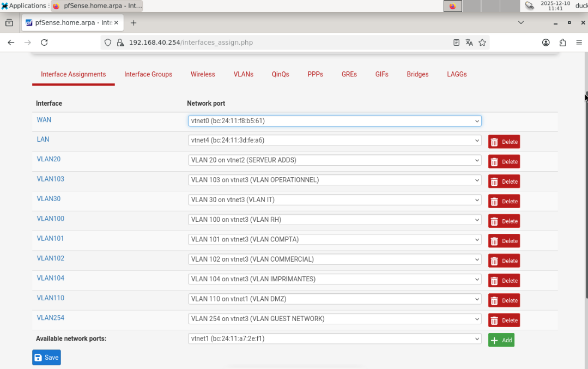Screen dimensions: 588x369
Task: Delete the VLAN254 interface
Action: click(x=504, y=320)
